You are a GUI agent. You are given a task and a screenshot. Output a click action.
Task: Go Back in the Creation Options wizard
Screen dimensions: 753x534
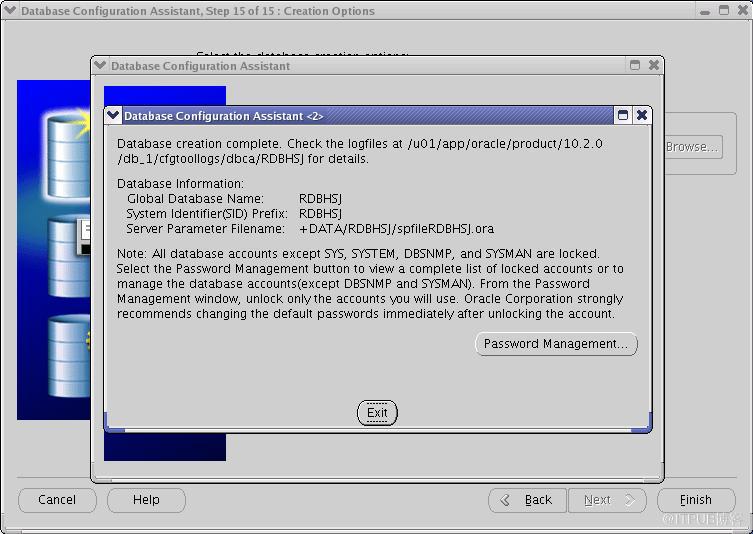[527, 500]
